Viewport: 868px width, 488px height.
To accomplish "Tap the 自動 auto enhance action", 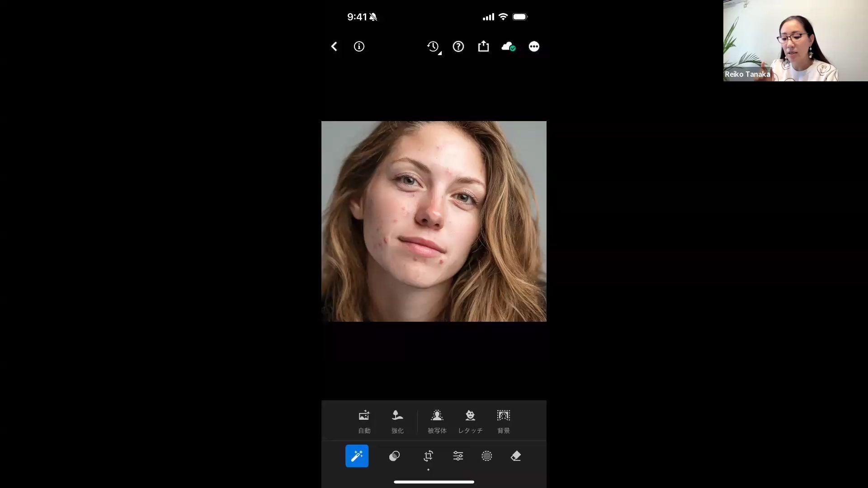I will coord(364,421).
